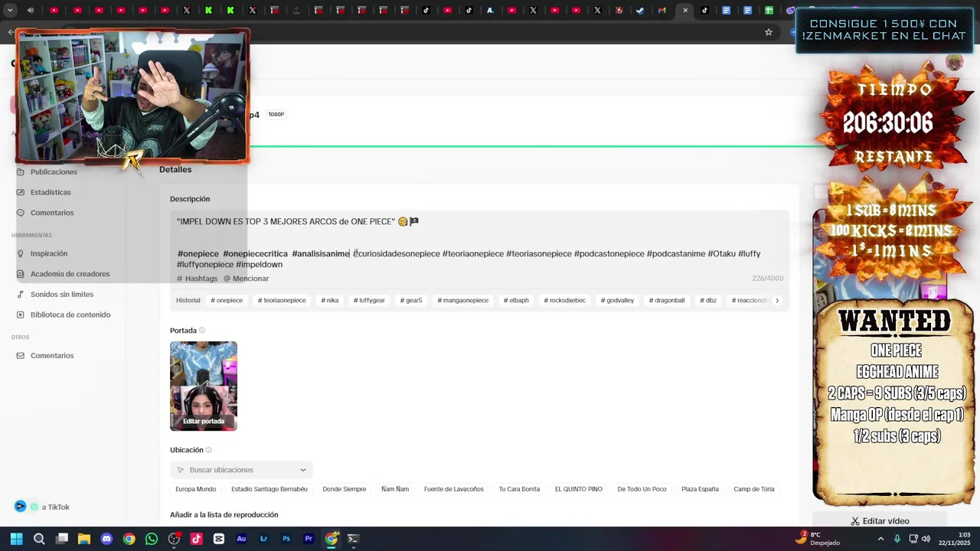
Task: Click the Editar vídeo button
Action: tap(880, 520)
